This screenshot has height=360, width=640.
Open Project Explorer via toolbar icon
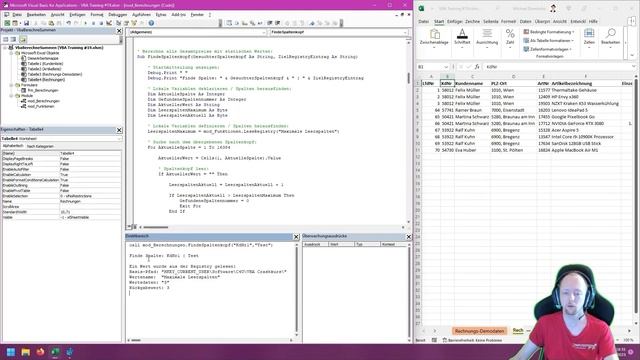point(118,23)
